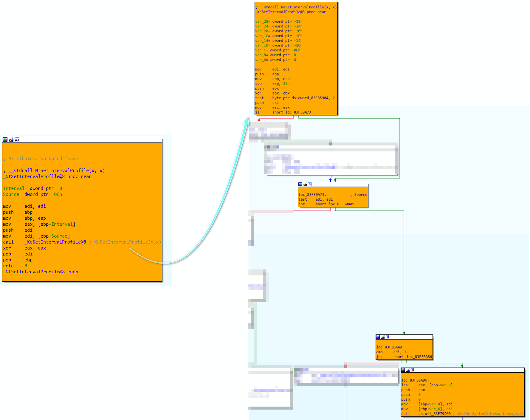Viewport: 530px width, 420px height.
Task: Click the flow-graph icon on loc_83F30AA9 block
Action: tap(388, 337)
